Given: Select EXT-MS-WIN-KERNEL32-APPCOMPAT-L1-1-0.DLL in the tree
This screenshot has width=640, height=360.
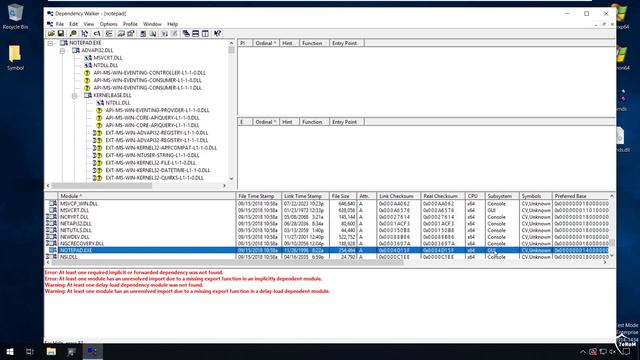Looking at the screenshot, I should [x=161, y=148].
